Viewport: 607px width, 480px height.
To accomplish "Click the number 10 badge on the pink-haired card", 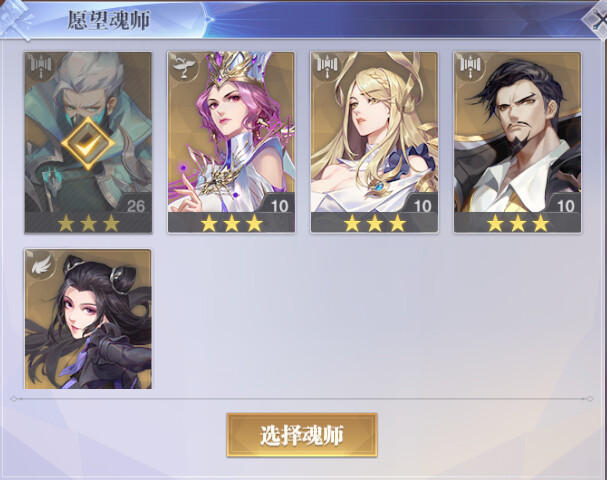I will [279, 206].
